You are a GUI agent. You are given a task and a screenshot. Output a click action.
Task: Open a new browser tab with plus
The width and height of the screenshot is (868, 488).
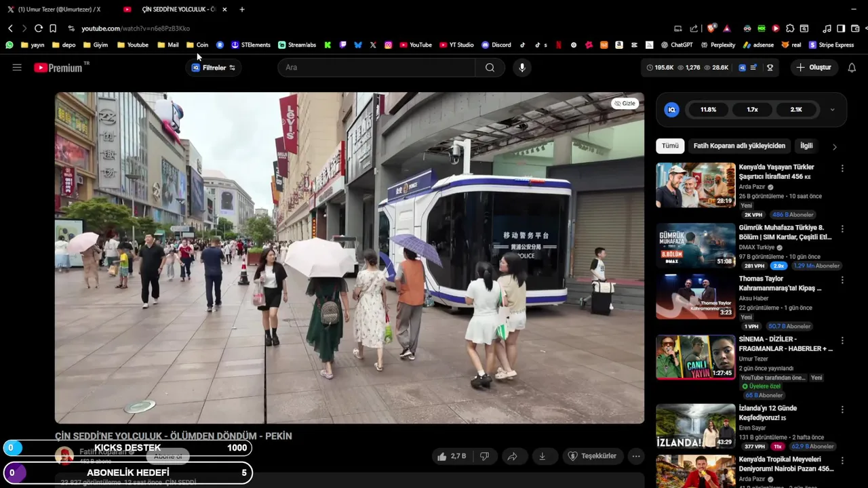pos(242,9)
